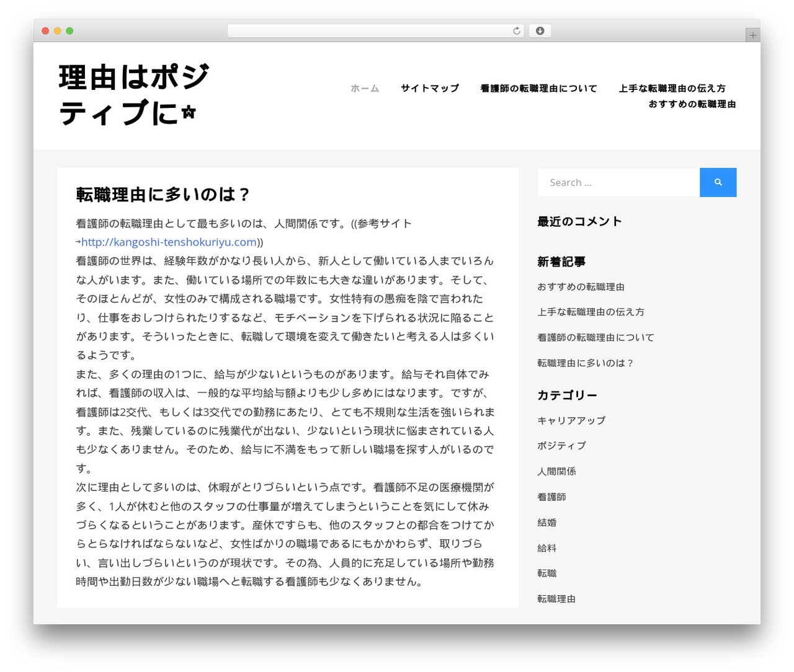Open recent post 転職理由に多いのは？ in sidebar

click(586, 363)
